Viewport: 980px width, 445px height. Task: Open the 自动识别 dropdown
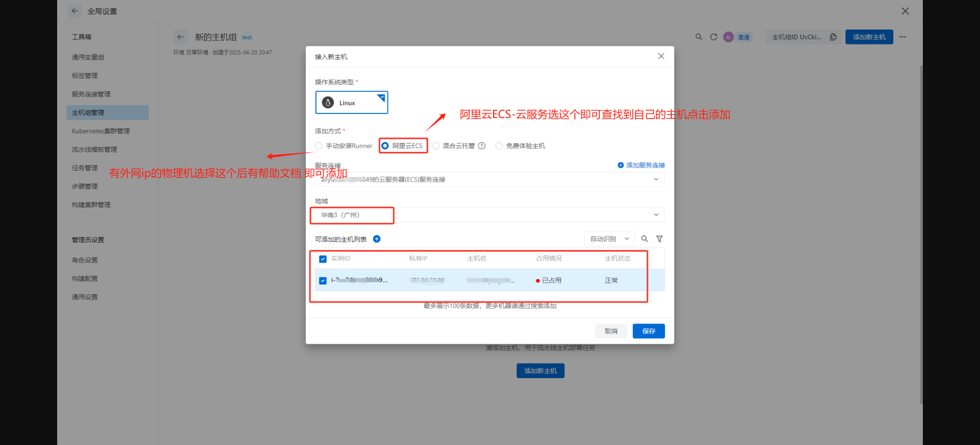(x=610, y=239)
